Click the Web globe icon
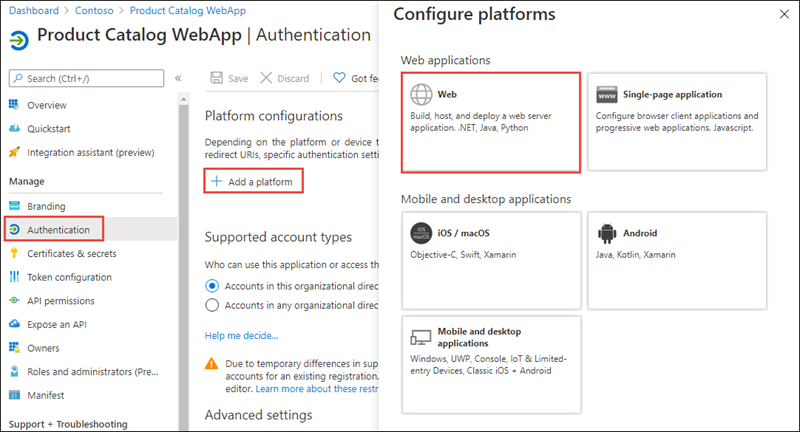 421,94
